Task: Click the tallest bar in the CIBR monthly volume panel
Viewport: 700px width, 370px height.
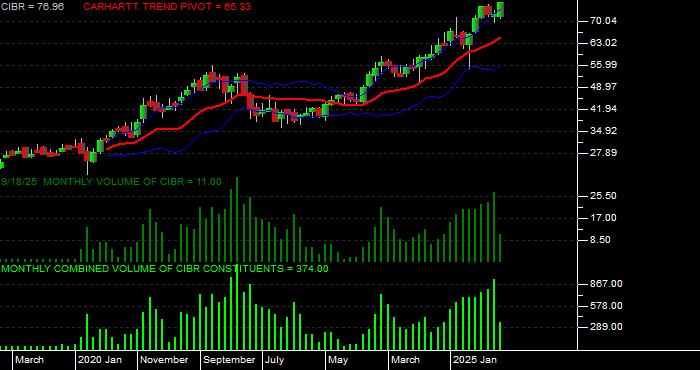Action: [237, 219]
